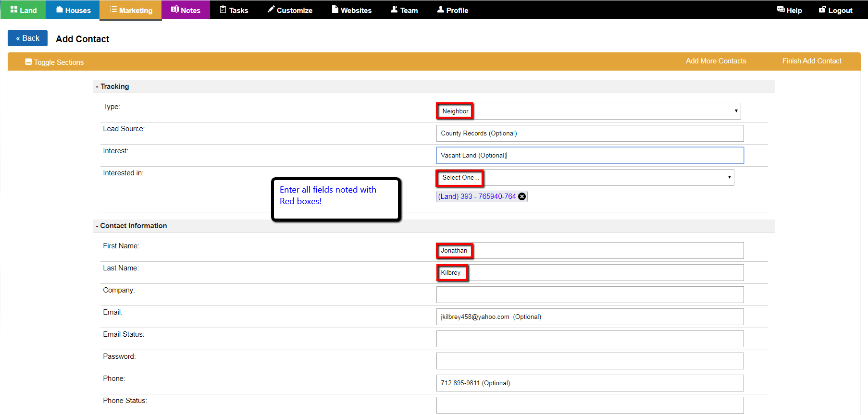Screen dimensions: 868x415
Task: Click the Email Status: label
Action: pyautogui.click(x=124, y=334)
